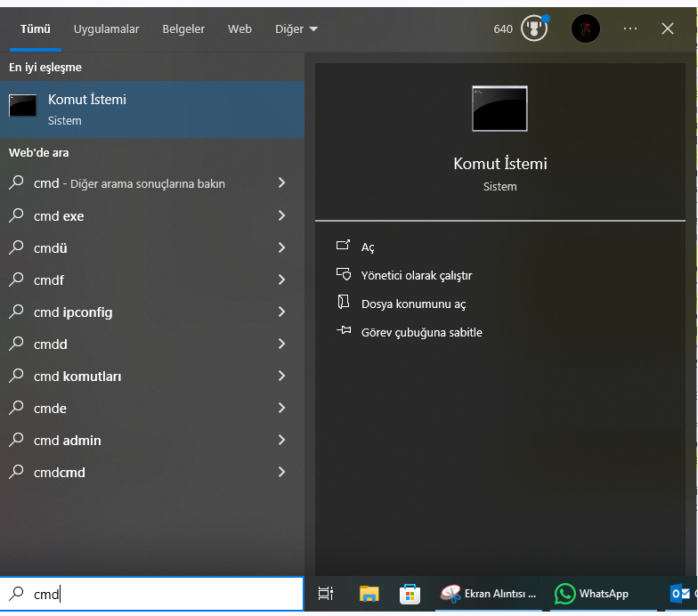Click the Task View taskbar icon
This screenshot has width=698, height=616.
coord(326,594)
